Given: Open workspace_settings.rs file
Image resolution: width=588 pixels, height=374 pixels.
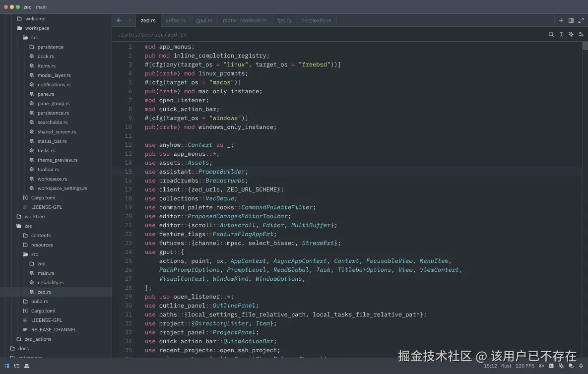Looking at the screenshot, I should tap(56, 188).
